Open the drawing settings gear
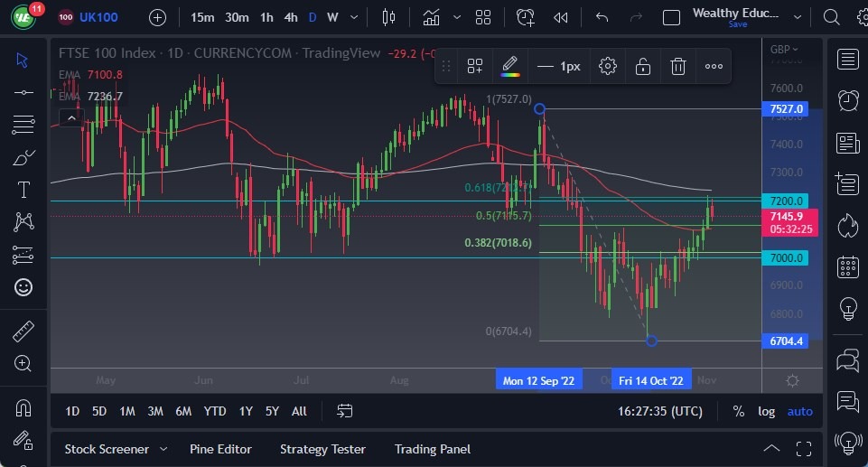 607,67
